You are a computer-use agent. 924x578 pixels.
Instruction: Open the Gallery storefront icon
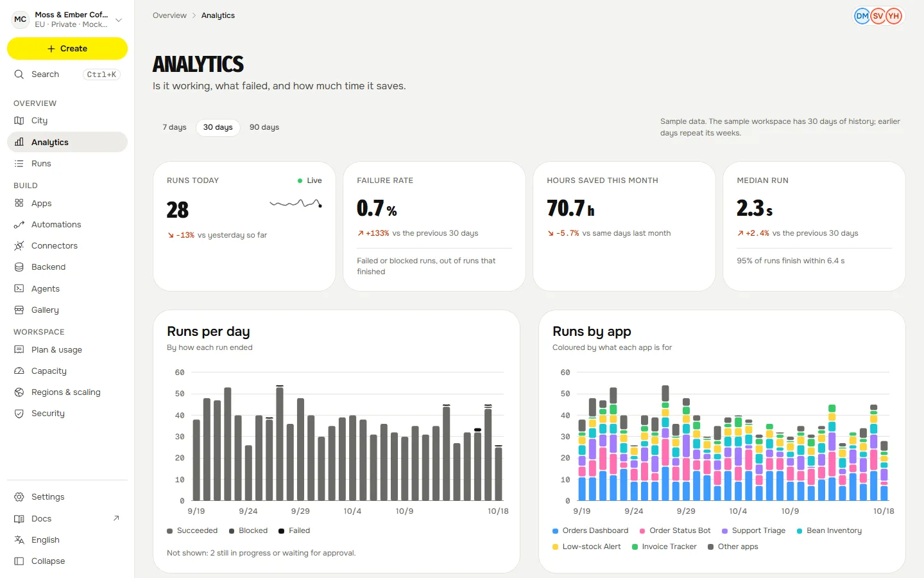tap(19, 310)
